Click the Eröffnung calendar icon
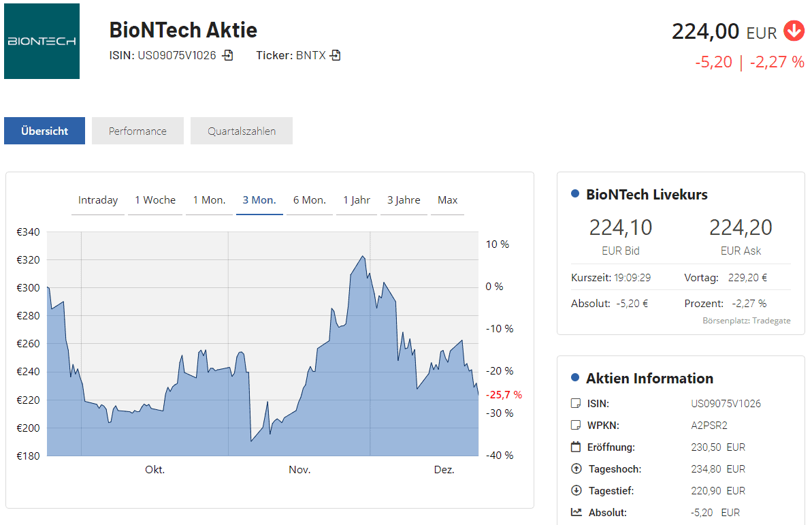Screen dimensions: 812x525 576,447
